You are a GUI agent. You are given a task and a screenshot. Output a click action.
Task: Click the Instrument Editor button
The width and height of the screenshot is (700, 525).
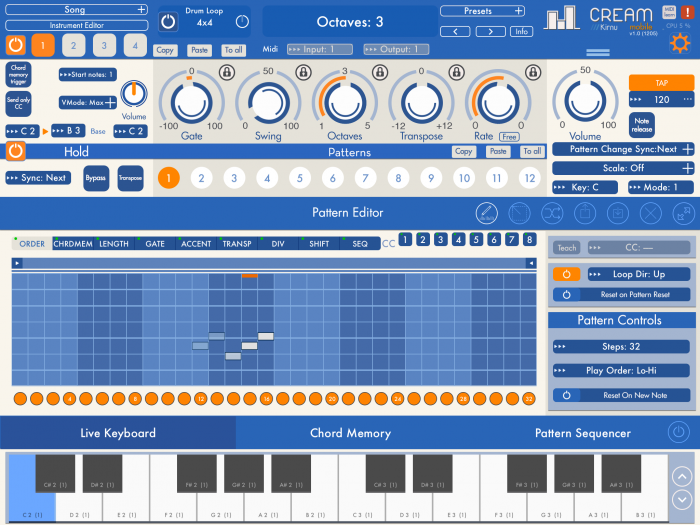(76, 25)
